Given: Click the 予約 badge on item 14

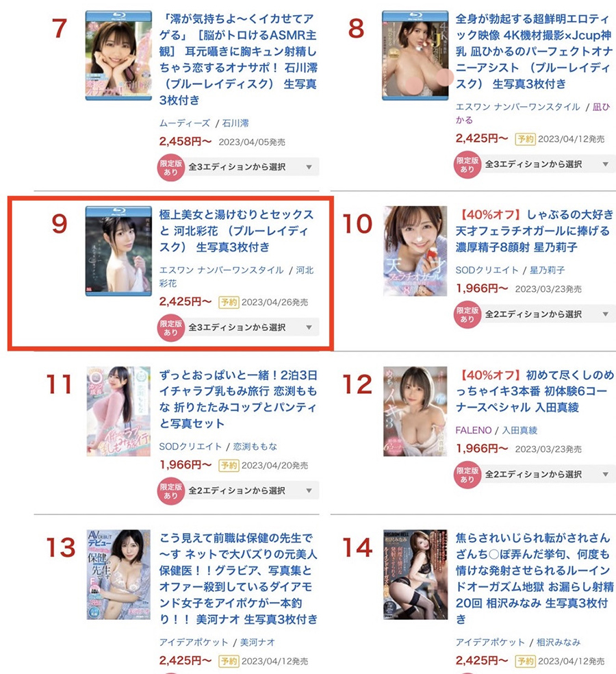Looking at the screenshot, I should point(526,661).
